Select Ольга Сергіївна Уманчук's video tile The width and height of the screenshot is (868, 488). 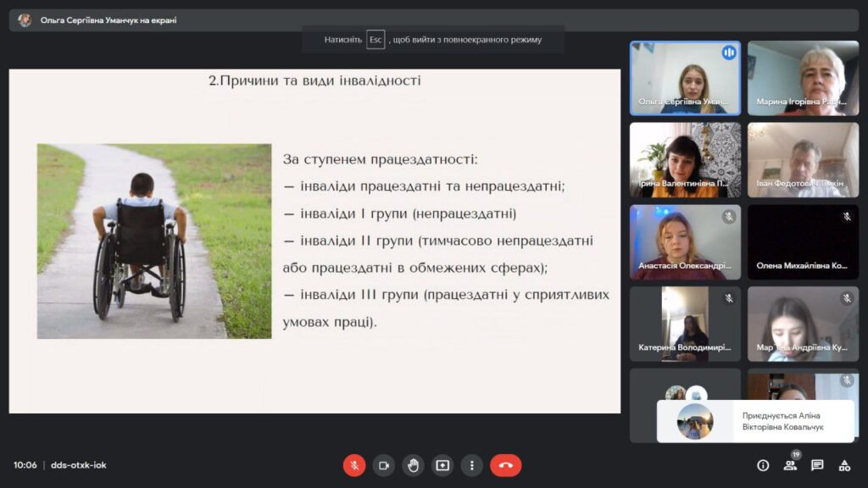click(685, 78)
